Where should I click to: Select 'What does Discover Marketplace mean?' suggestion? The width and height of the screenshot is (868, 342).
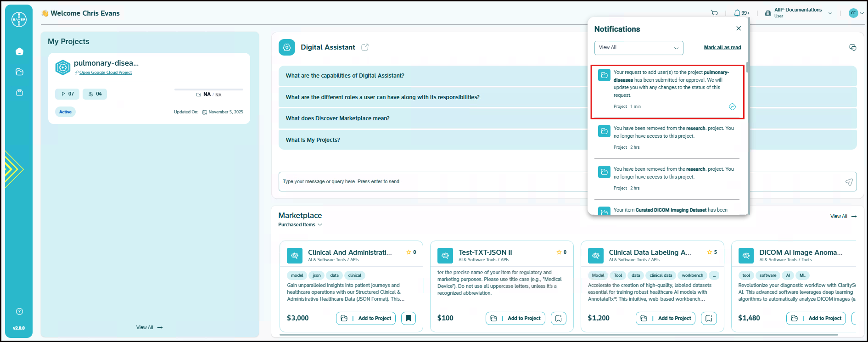(337, 118)
